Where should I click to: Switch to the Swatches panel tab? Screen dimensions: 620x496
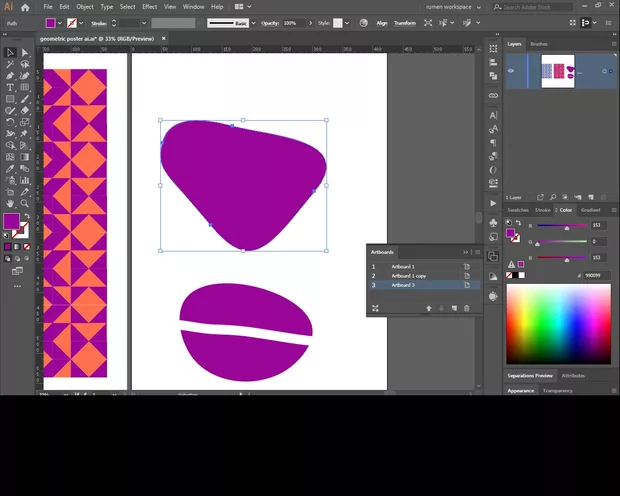click(x=517, y=210)
